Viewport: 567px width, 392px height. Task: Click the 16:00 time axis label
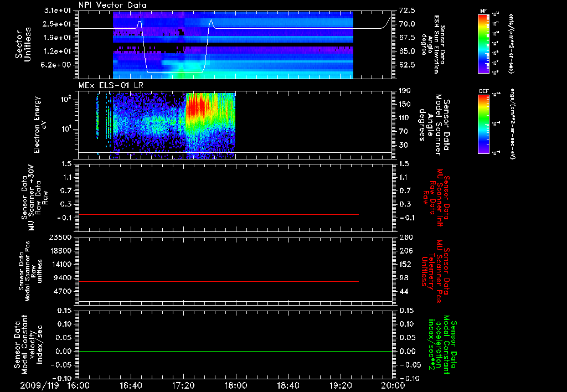tap(79, 385)
